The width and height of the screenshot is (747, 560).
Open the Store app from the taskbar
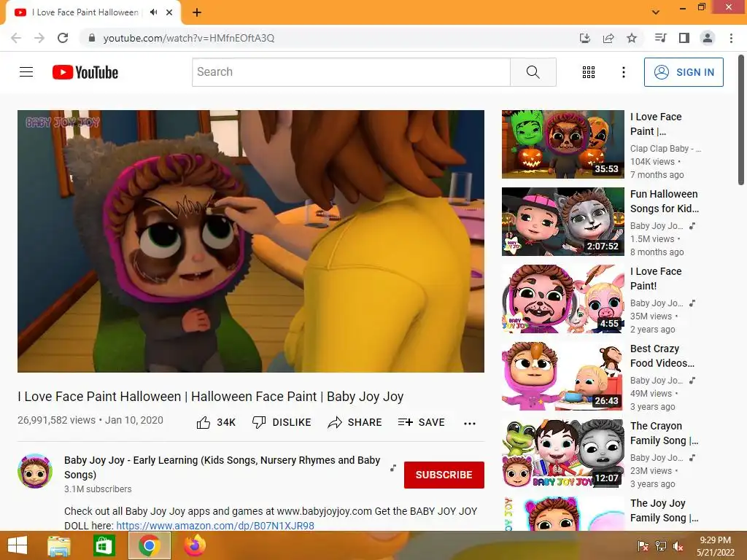[104, 545]
